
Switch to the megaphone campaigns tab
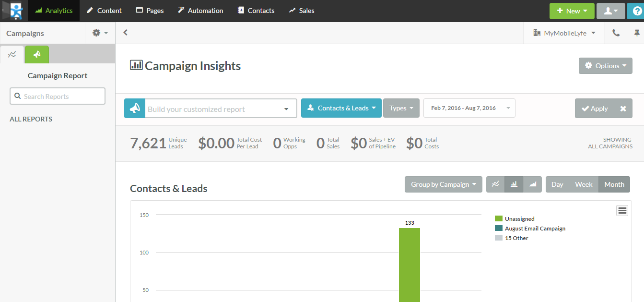click(37, 54)
